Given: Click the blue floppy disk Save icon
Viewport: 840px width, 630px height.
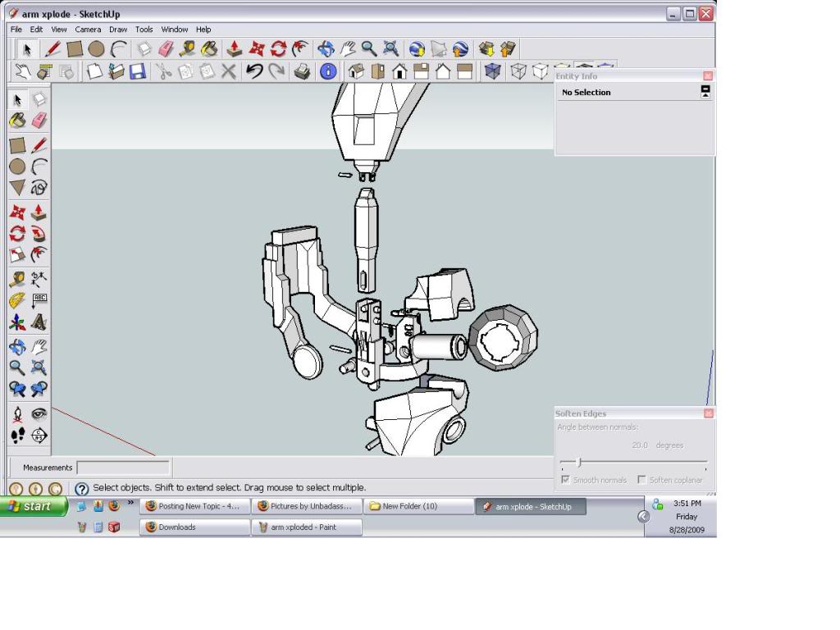Looking at the screenshot, I should point(138,71).
